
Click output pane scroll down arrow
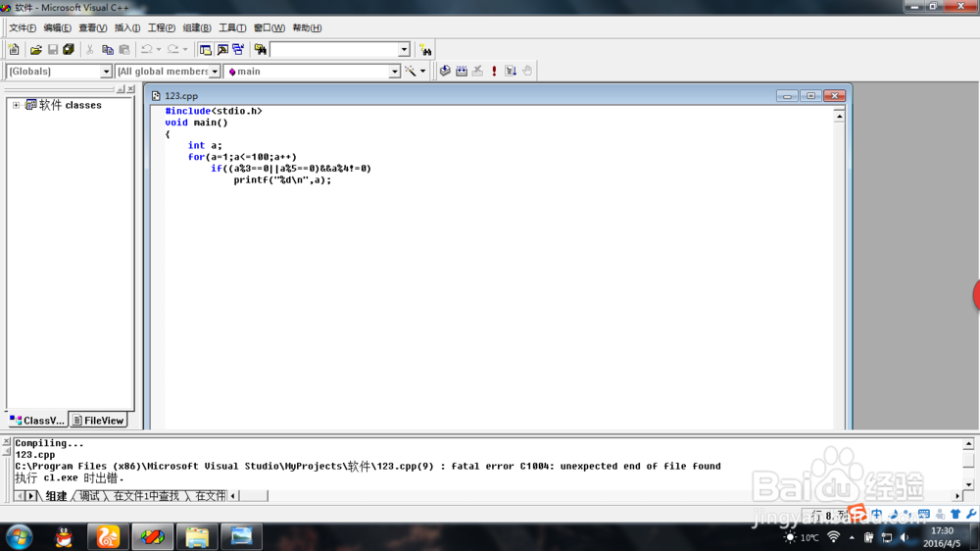968,484
